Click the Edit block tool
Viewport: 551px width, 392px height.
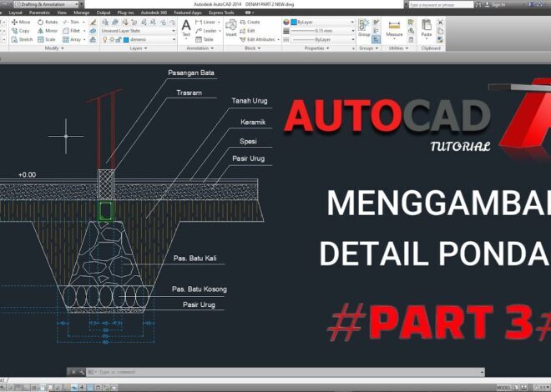pos(247,31)
